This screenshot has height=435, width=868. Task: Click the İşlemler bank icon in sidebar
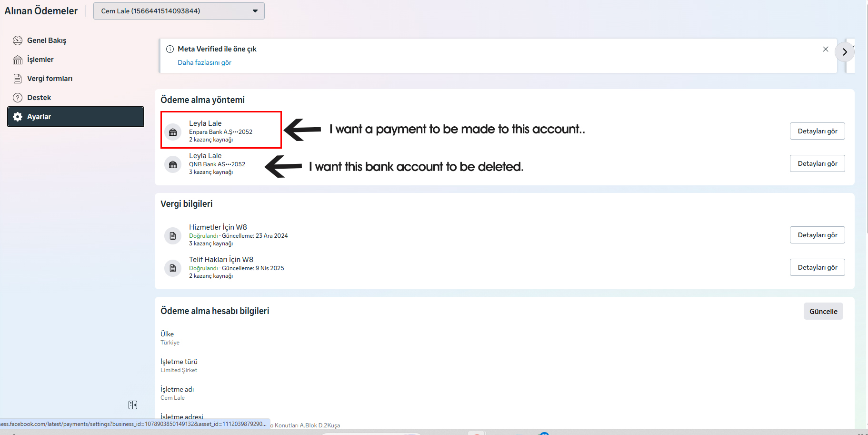click(x=18, y=60)
